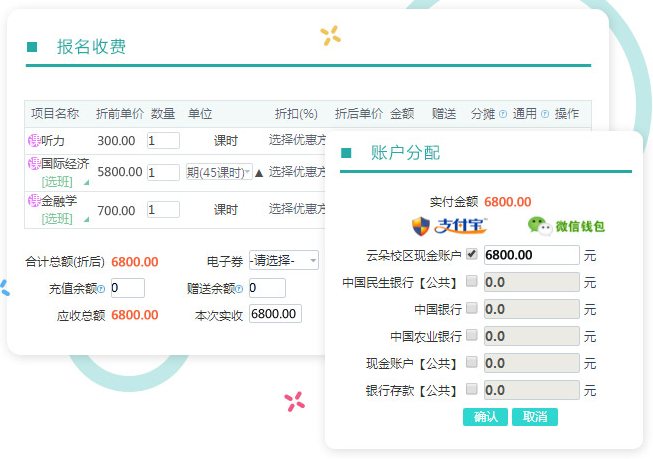Check the 现金账户【公共】 checkbox
Viewport: 653px width, 459px height.
471,362
